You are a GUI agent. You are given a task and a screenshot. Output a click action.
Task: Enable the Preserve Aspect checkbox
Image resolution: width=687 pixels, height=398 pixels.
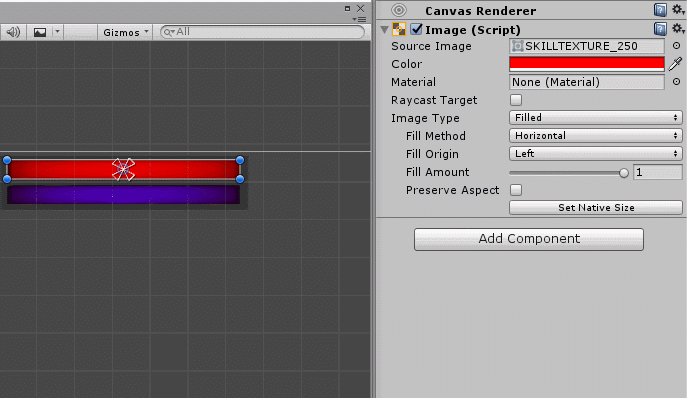[516, 190]
